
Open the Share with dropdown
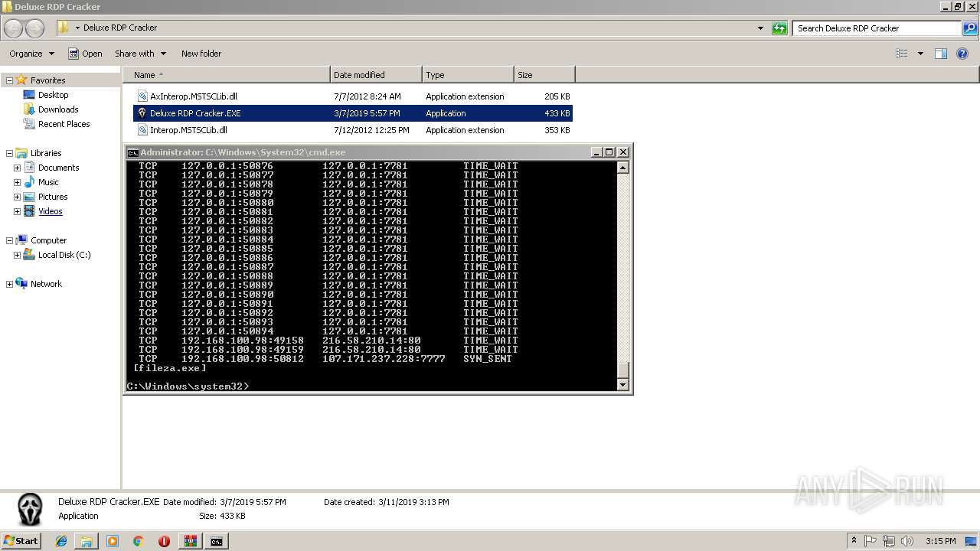pyautogui.click(x=140, y=54)
